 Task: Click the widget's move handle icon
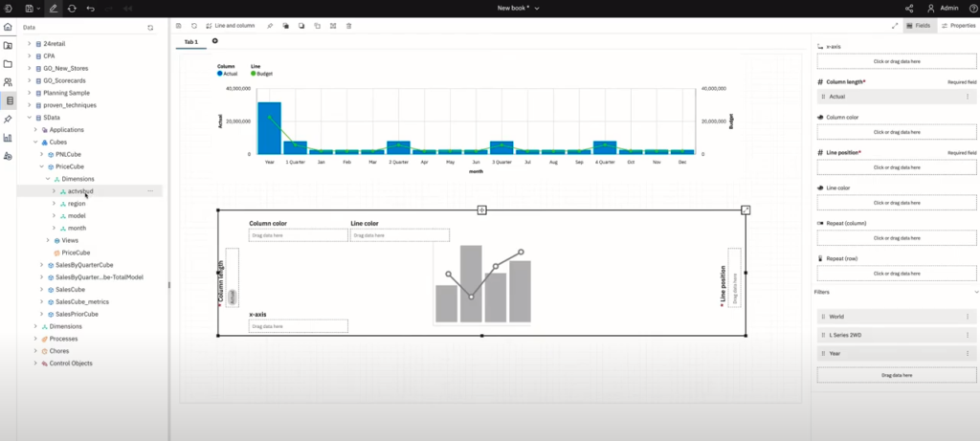(x=482, y=209)
